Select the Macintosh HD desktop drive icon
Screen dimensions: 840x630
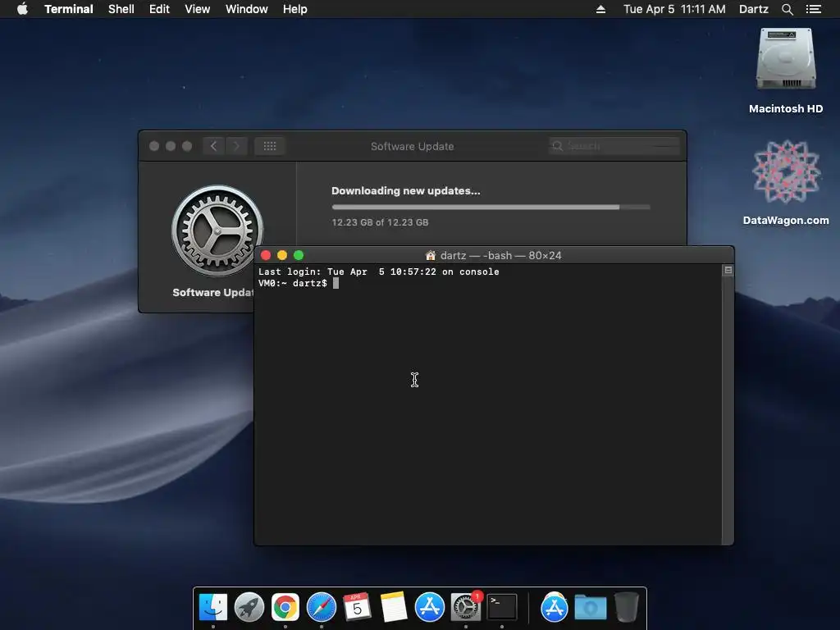coord(786,59)
